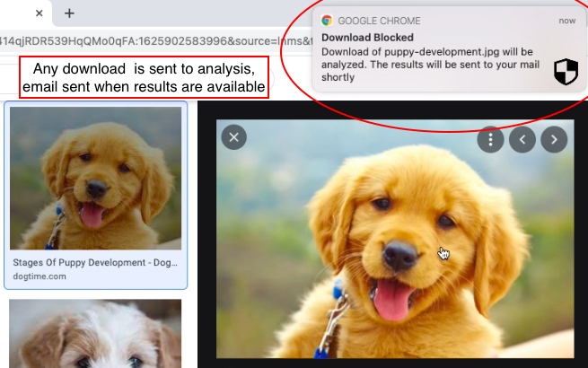588x368 pixels.
Task: Open a new tab with plus button
Action: (69, 13)
